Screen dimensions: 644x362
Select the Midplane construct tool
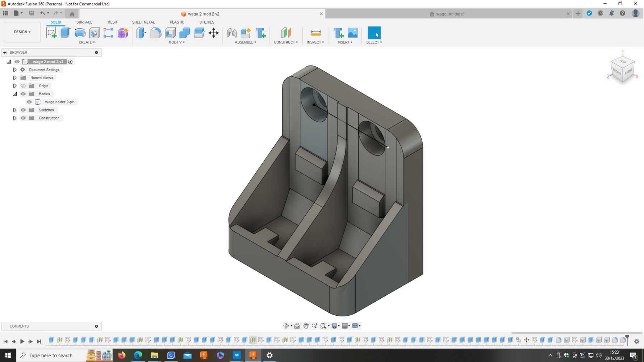coord(286,33)
